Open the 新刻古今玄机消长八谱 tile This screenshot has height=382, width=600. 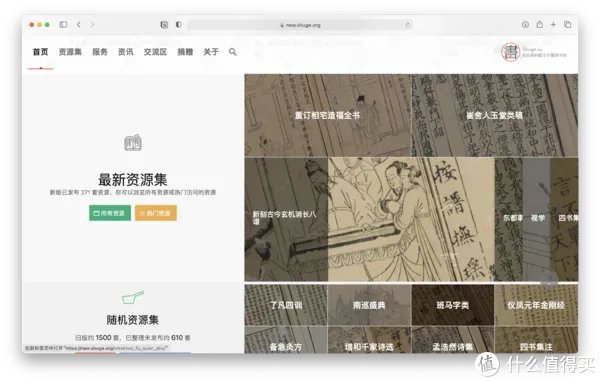[x=286, y=219]
